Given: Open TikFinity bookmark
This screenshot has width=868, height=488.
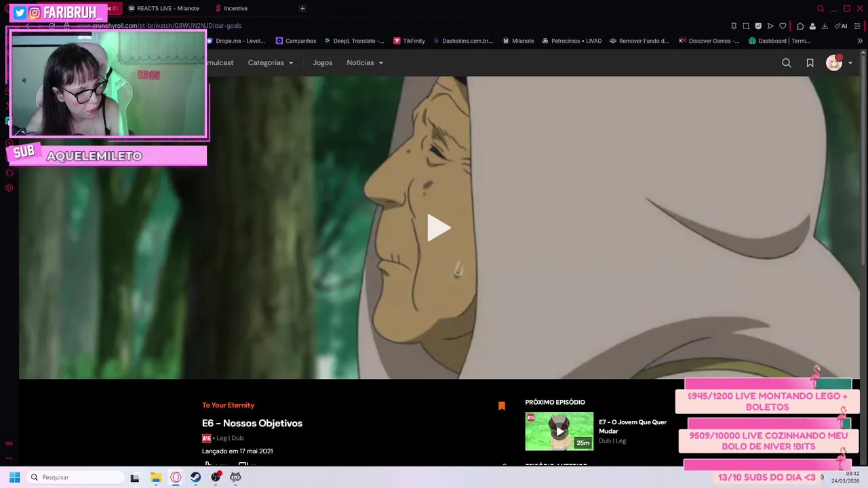Looking at the screenshot, I should click(409, 41).
